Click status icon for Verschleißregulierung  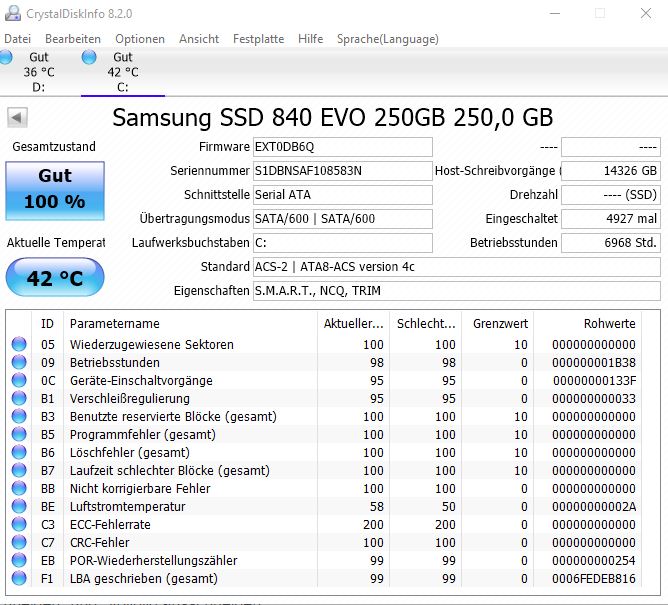coord(19,398)
